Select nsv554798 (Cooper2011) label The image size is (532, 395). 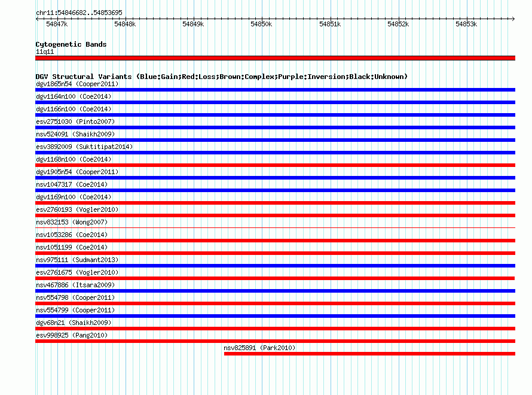(x=75, y=297)
